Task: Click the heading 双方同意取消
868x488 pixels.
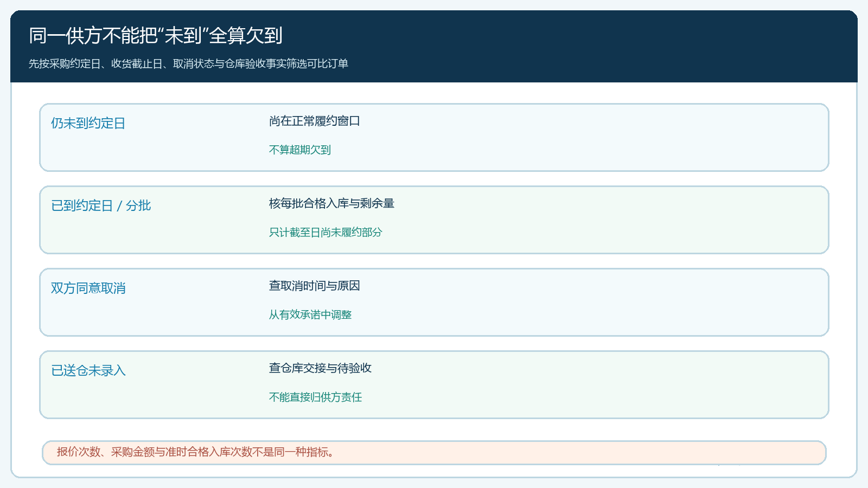Action: click(88, 288)
